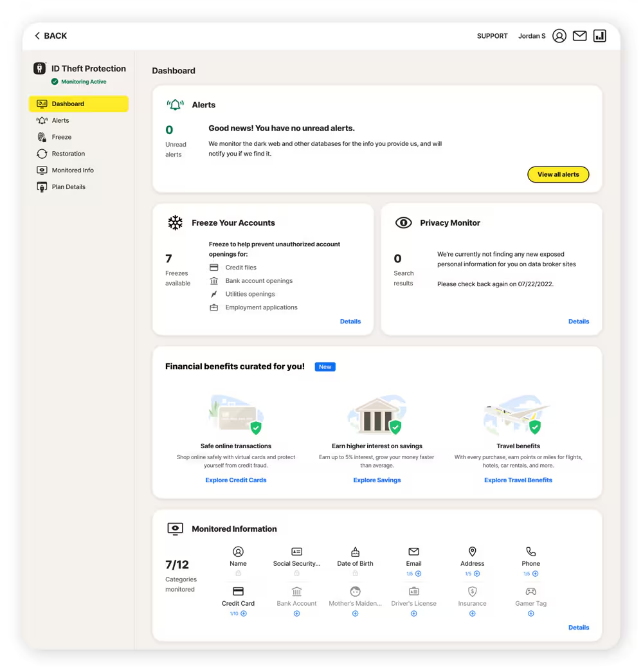643x672 pixels.
Task: Open Details in Freeze Your Accounts card
Action: 350,322
